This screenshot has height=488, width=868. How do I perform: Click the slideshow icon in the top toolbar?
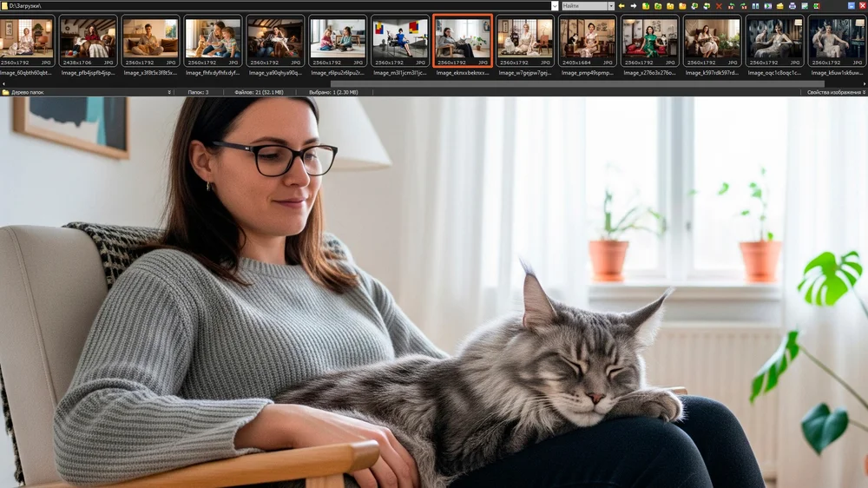click(767, 6)
